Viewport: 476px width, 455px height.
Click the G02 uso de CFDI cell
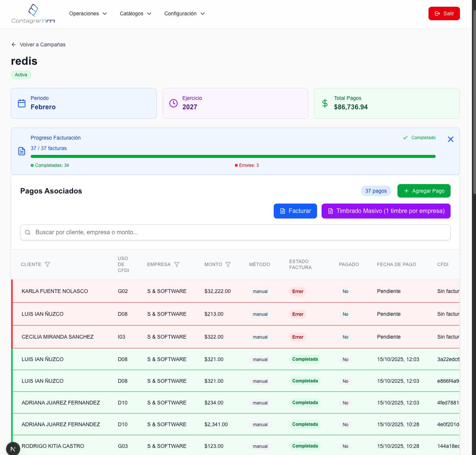coord(123,291)
